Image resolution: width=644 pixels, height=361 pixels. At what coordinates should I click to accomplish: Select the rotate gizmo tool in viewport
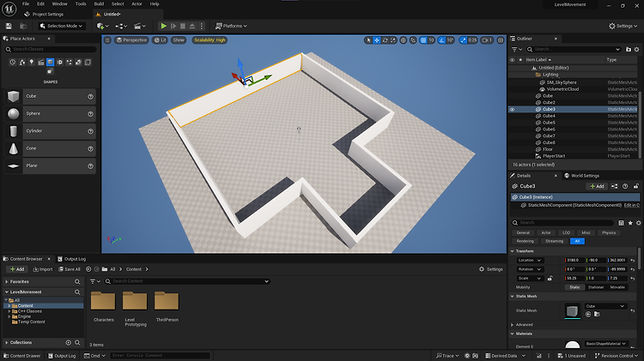[385, 40]
